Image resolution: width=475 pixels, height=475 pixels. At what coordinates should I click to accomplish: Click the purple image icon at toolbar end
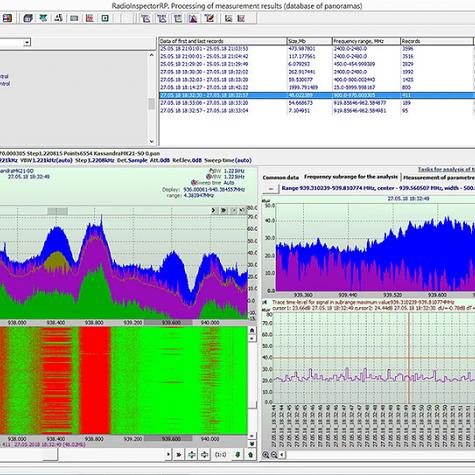241,18
